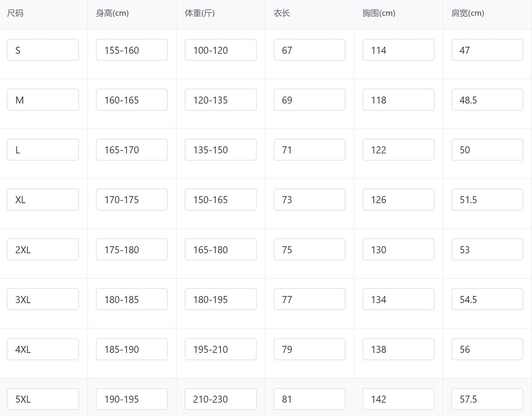Click the chest field showing 126
This screenshot has width=532, height=416.
(x=398, y=199)
